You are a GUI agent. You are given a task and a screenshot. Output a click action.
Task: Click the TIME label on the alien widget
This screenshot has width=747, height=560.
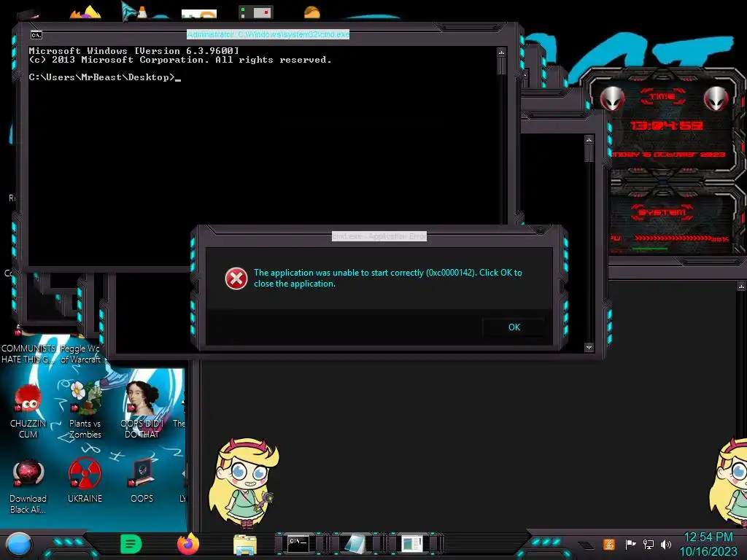click(x=662, y=97)
